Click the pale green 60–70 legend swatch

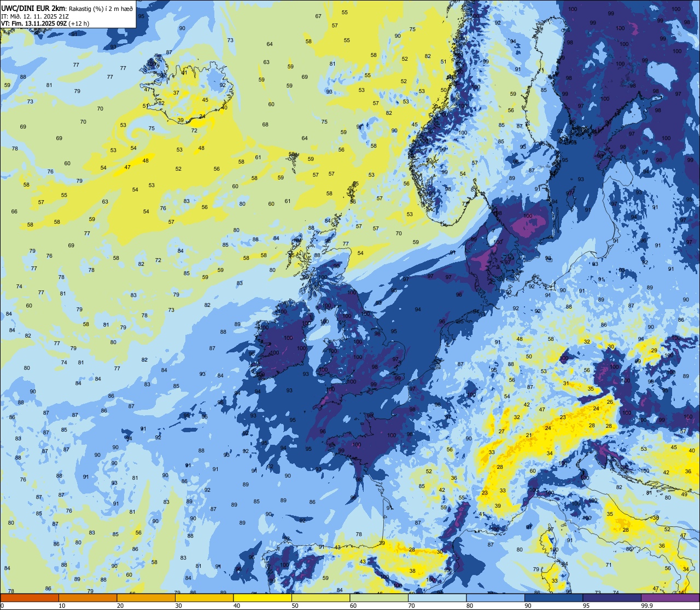[x=379, y=597]
